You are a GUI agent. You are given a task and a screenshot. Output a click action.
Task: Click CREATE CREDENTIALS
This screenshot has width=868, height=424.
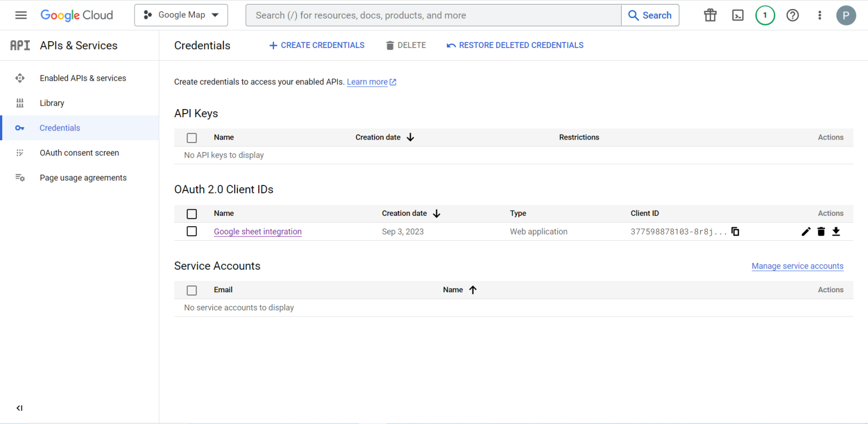click(316, 45)
